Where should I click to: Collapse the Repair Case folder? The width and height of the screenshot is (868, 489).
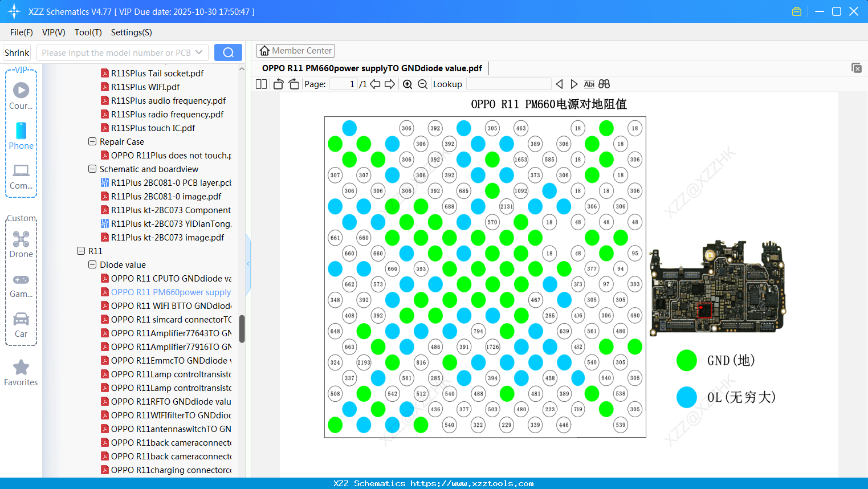(92, 141)
